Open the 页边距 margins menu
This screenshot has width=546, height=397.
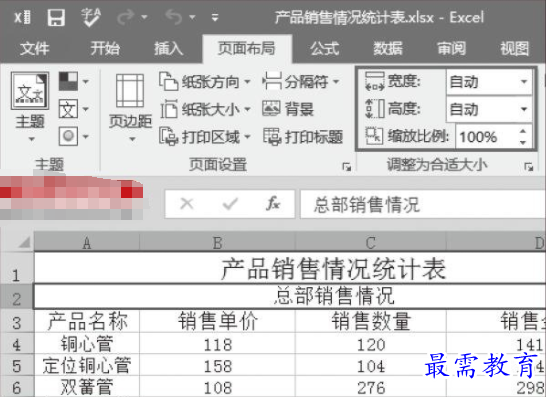[130, 107]
